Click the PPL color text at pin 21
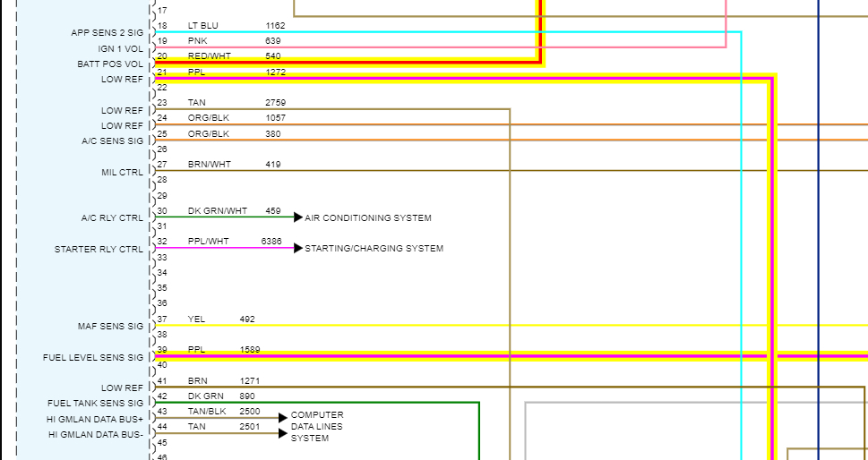Viewport: 868px width, 460px height. point(196,72)
